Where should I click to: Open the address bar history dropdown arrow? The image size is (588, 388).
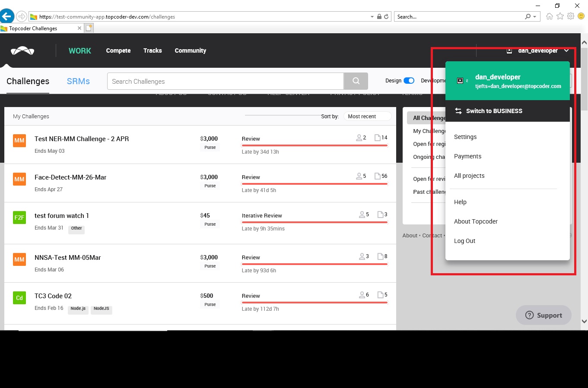[372, 17]
